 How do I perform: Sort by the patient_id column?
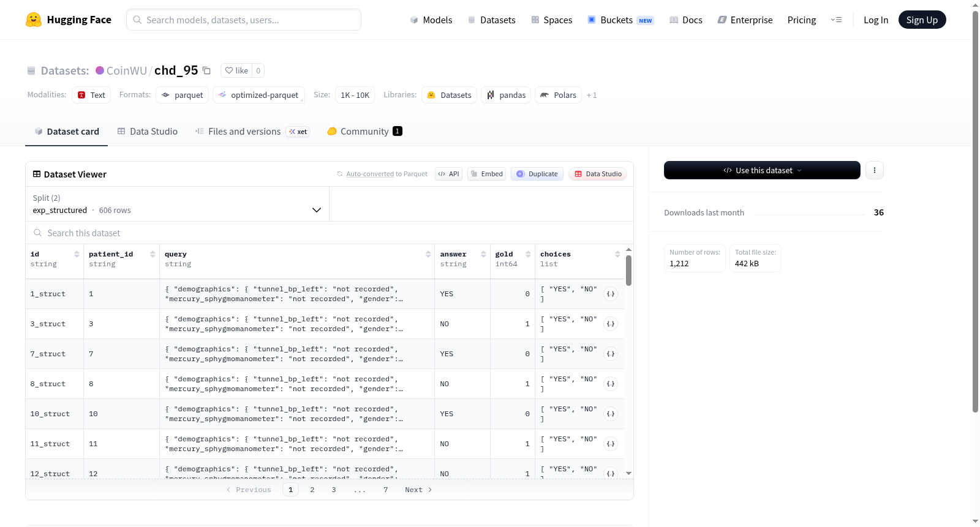(153, 255)
